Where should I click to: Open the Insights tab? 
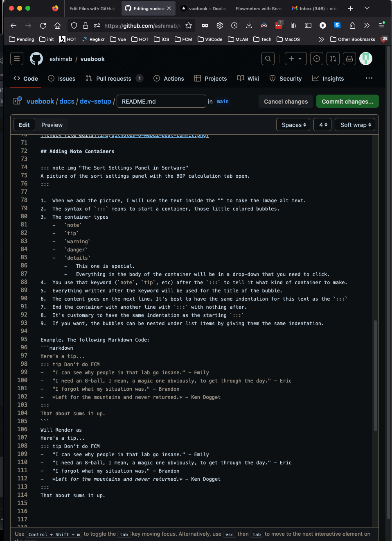click(328, 79)
